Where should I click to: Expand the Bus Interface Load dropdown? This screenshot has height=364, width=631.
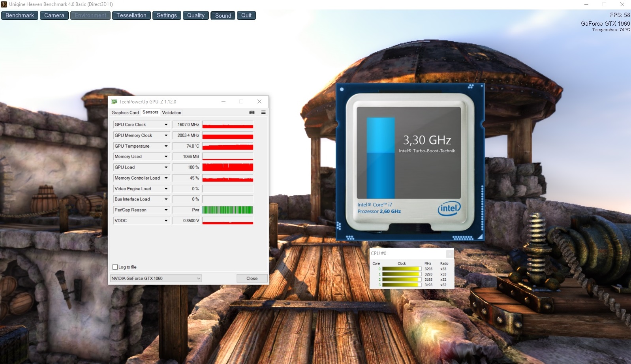point(166,199)
